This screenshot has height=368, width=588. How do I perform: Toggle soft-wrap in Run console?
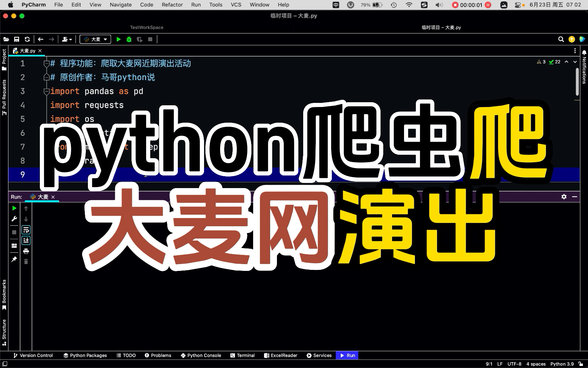(x=26, y=230)
